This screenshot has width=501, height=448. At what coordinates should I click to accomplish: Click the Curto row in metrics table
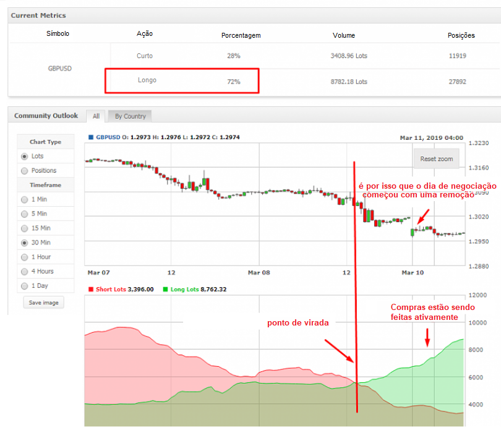tap(145, 56)
